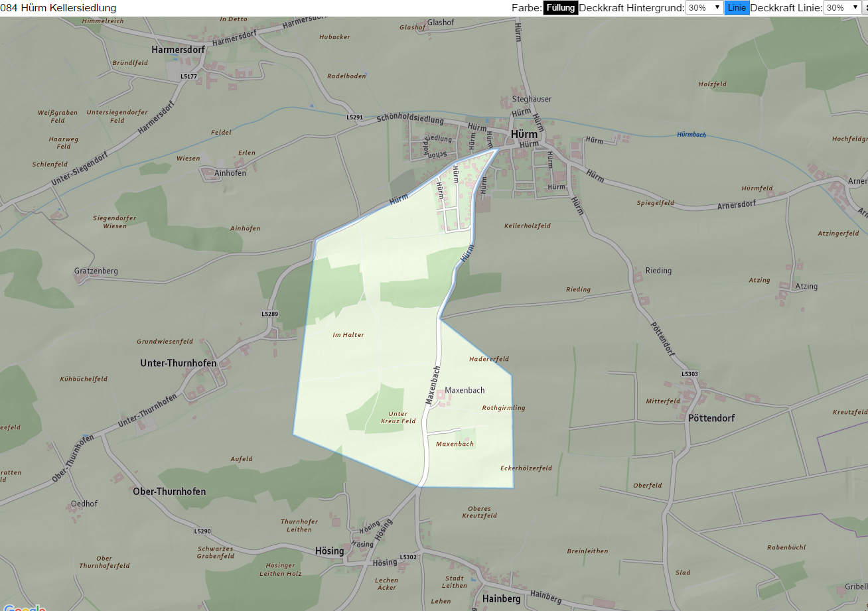This screenshot has width=868, height=611.
Task: Click the L5291 road shield marker
Action: [x=355, y=117]
